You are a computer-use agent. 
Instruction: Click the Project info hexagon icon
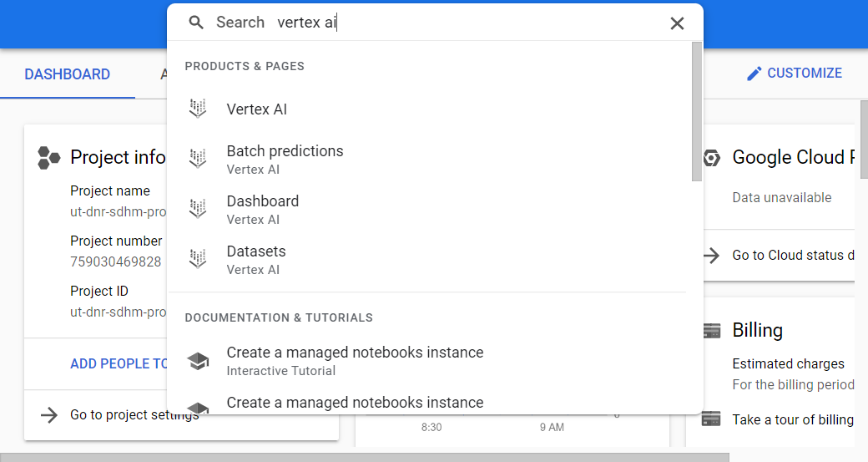49,158
